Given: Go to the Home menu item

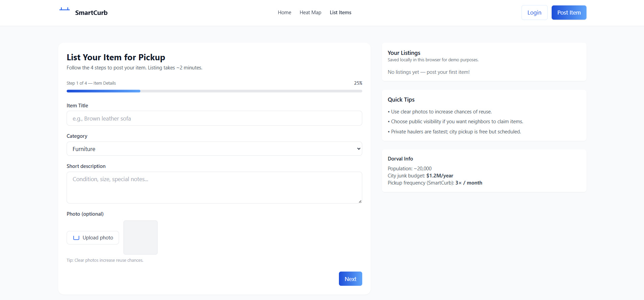Looking at the screenshot, I should click(x=284, y=13).
